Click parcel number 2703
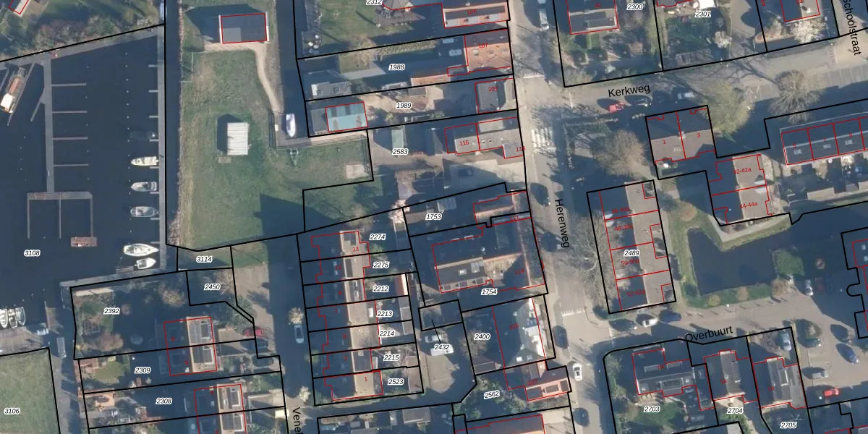This screenshot has width=868, height=434. click(x=651, y=409)
